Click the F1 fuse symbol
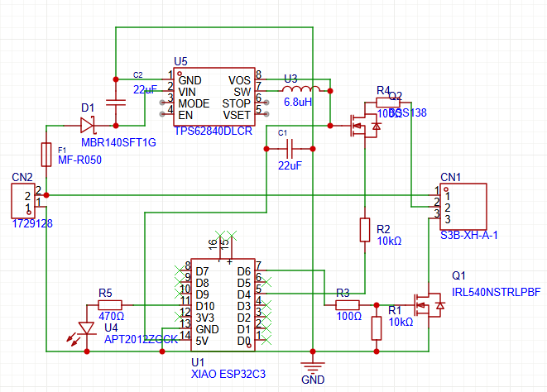Screen dimensions: 547x392 point(46,155)
